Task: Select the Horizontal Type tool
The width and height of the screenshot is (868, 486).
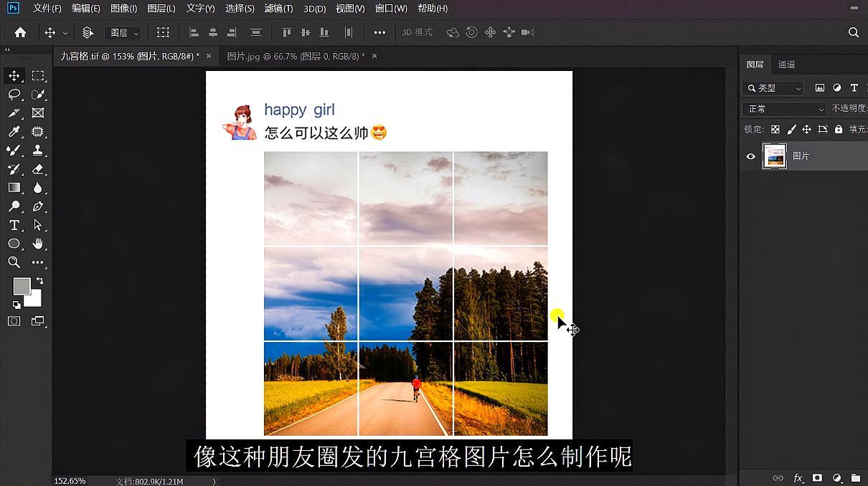Action: (14, 225)
